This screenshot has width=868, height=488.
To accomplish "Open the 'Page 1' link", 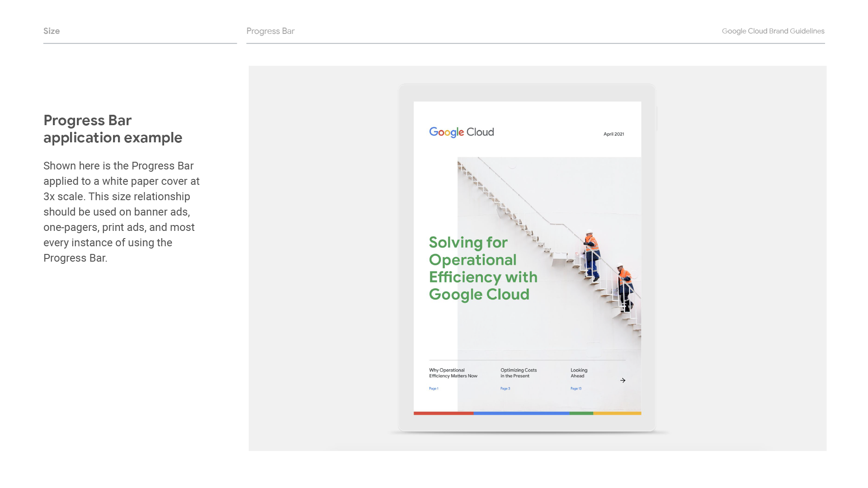I will coord(434,389).
